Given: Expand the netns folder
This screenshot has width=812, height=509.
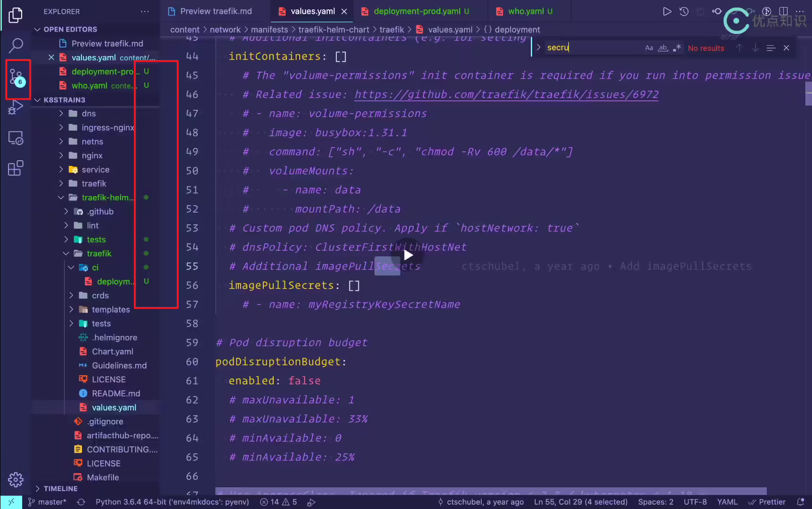Looking at the screenshot, I should click(61, 141).
